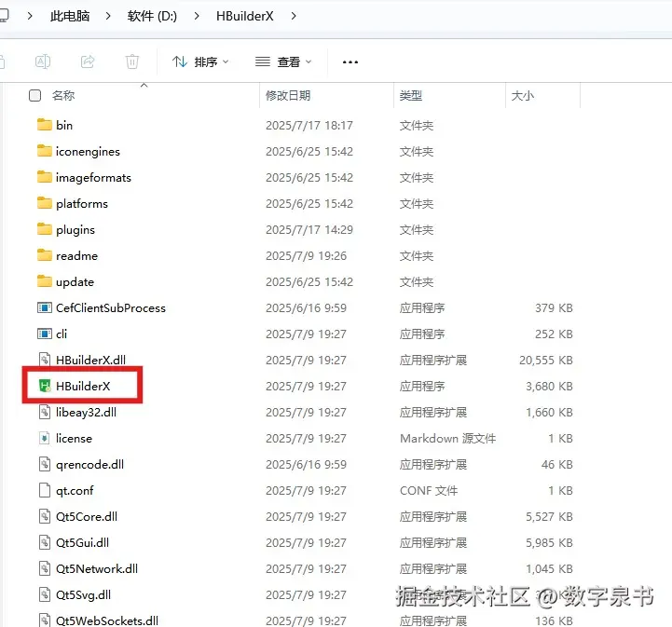Expand the chevron after 软件 (D:)
672x627 pixels.
point(197,16)
